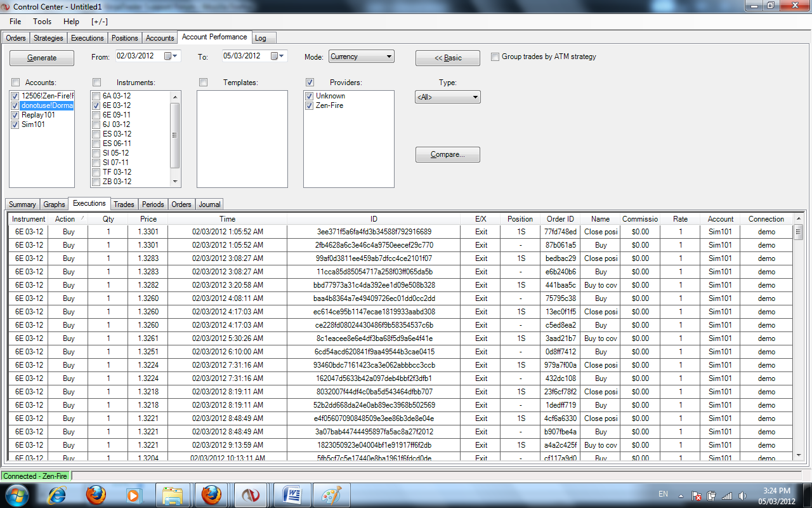Viewport: 812px width, 508px height.
Task: Click the Instruments list scrollbar
Action: tap(175, 139)
